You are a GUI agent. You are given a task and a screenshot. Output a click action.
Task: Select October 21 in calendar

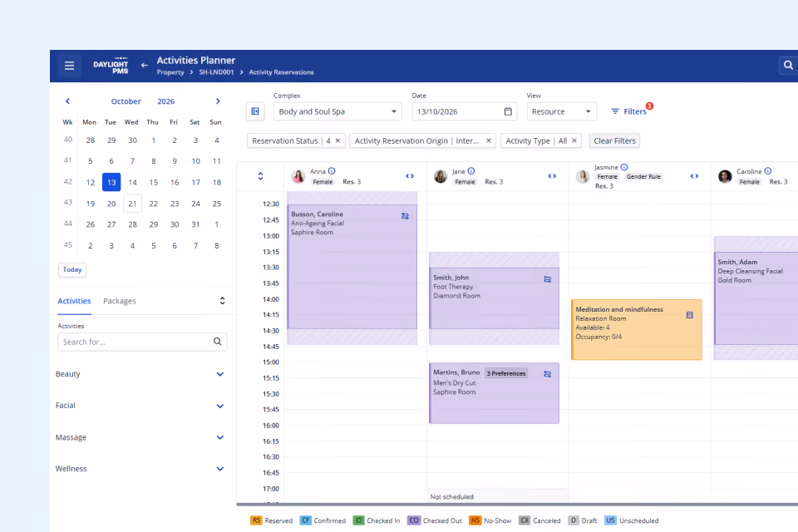pyautogui.click(x=132, y=204)
